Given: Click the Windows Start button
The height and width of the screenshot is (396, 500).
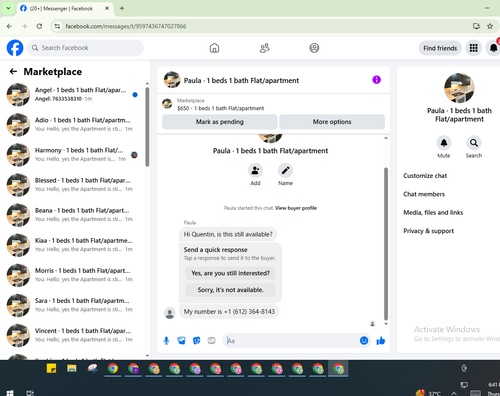Looking at the screenshot, I should [x=10, y=393].
